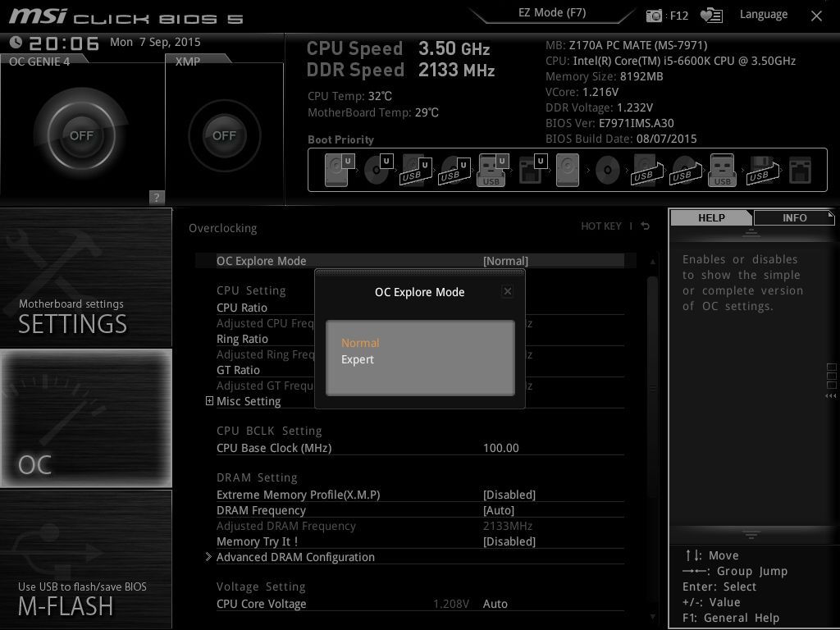Open the favorites heart icon
This screenshot has width=840, height=630.
click(711, 16)
